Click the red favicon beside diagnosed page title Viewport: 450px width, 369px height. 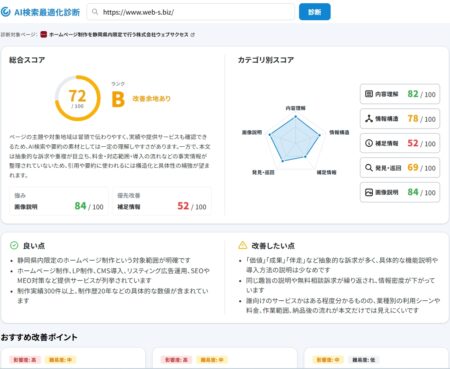43,34
